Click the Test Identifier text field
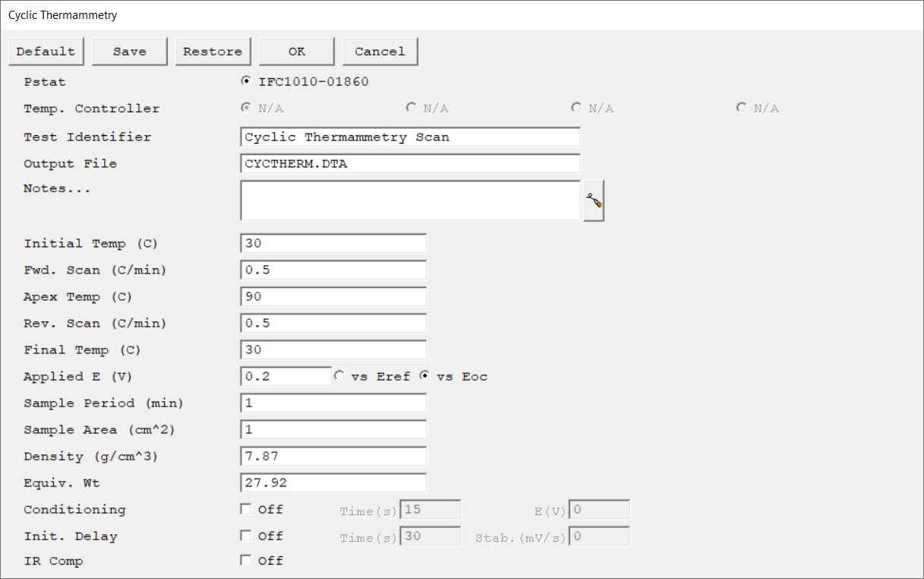 point(410,138)
